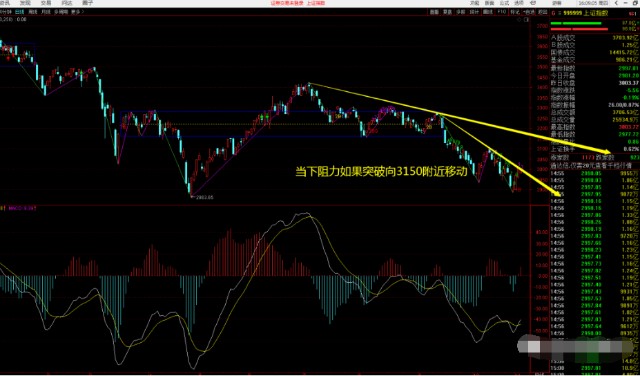Click the back arrow in the title bar
The image size is (640, 376).
click(x=616, y=3)
